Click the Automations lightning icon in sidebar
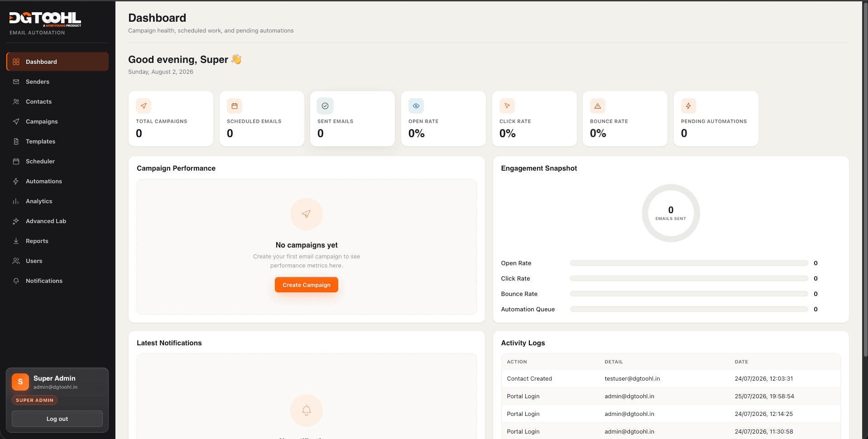868x439 pixels. pos(16,181)
